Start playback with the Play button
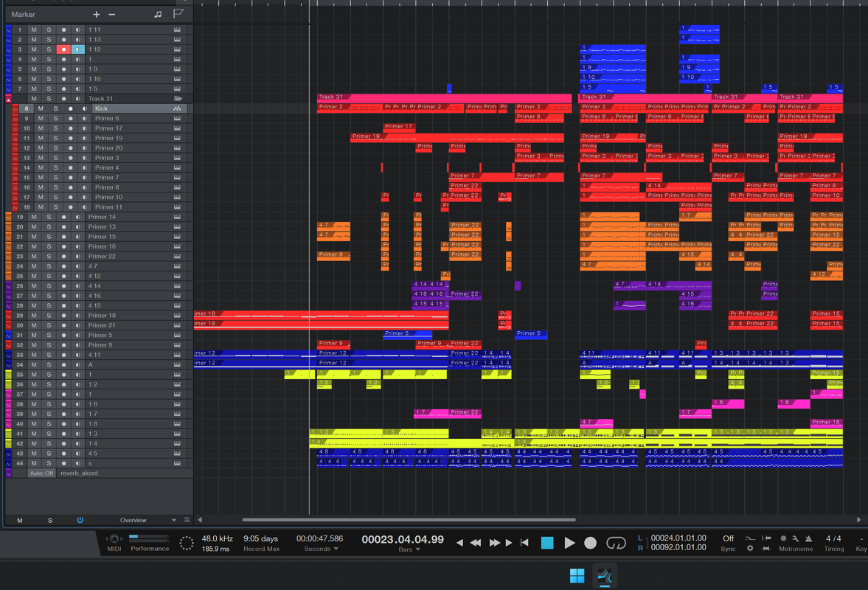868x590 pixels. click(569, 543)
